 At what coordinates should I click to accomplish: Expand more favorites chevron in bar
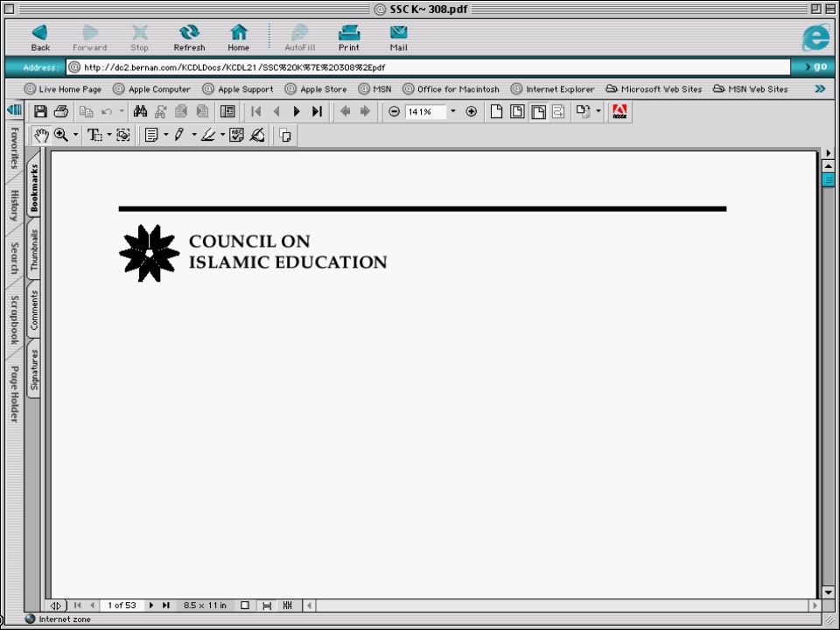[820, 89]
